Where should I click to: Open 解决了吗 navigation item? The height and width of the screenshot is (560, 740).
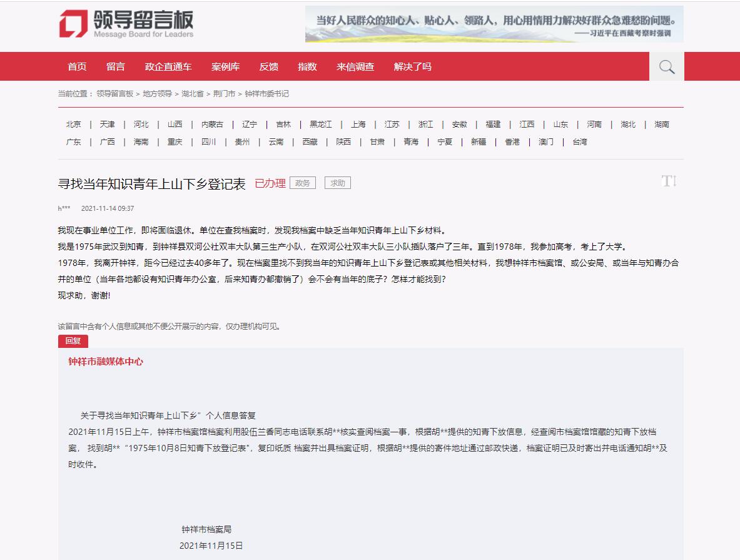pos(412,67)
